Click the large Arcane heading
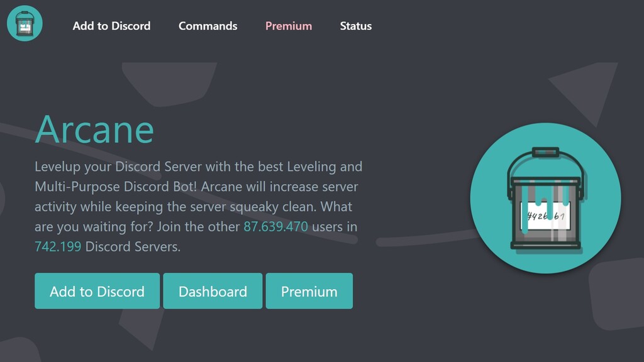644x362 pixels. click(94, 129)
